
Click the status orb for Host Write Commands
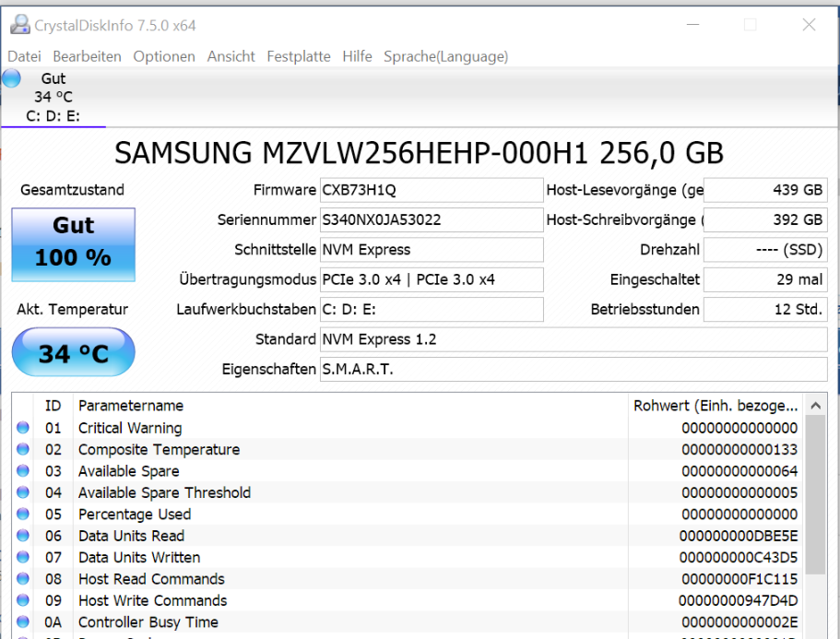coord(22,600)
